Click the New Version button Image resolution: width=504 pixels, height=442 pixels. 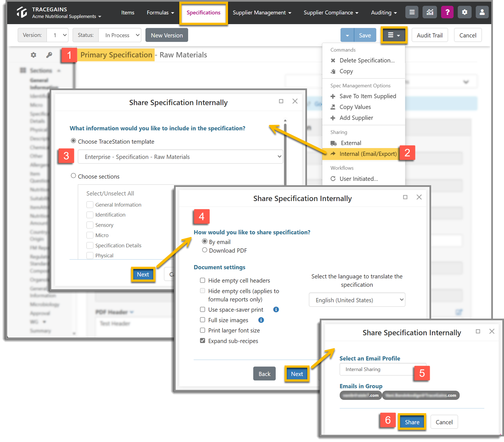point(167,35)
